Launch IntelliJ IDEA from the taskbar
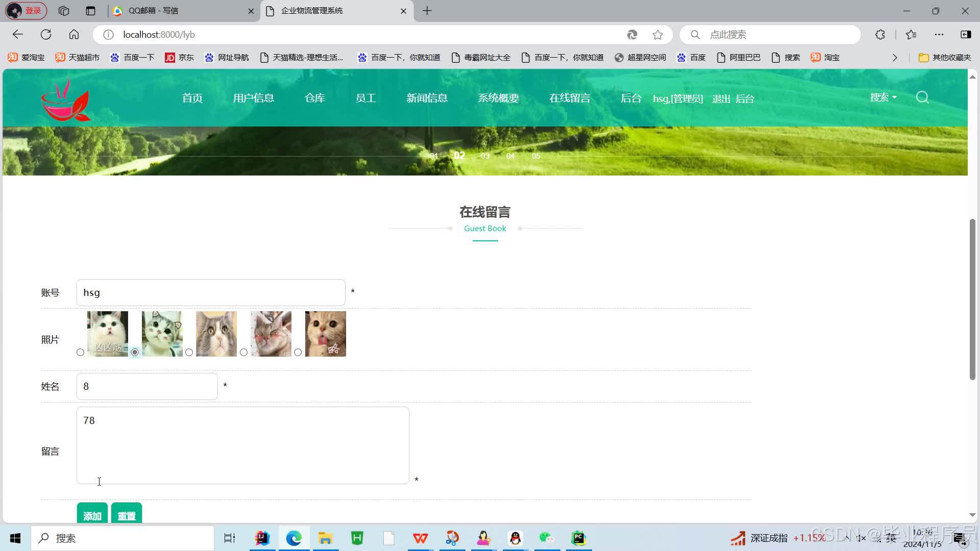This screenshot has width=980, height=551. 261,538
